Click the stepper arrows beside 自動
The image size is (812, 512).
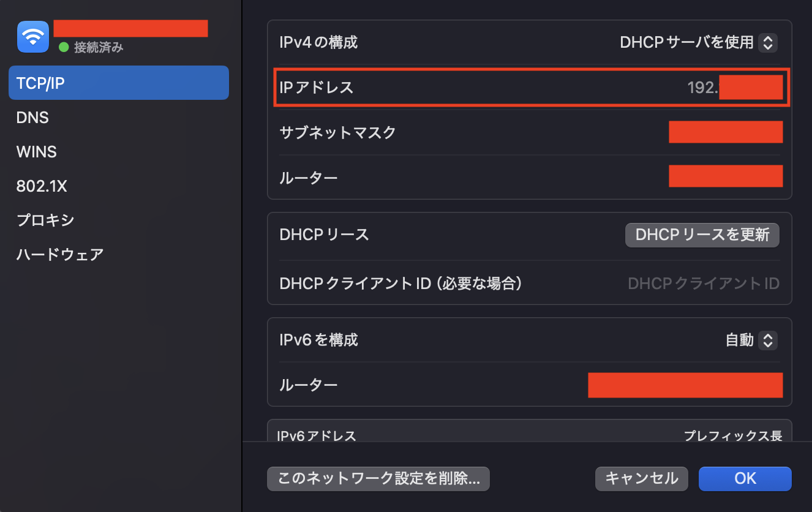click(x=768, y=340)
